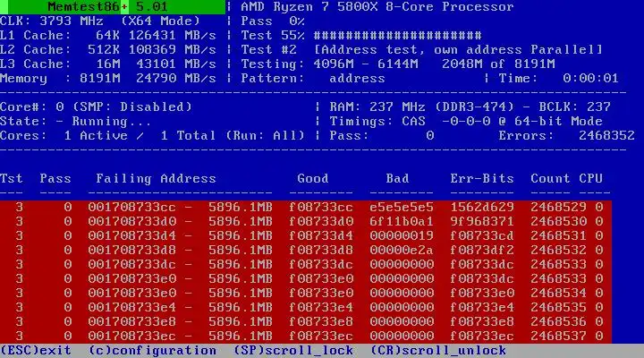Select the CLK 3793 MHz reading

pyautogui.click(x=52, y=21)
